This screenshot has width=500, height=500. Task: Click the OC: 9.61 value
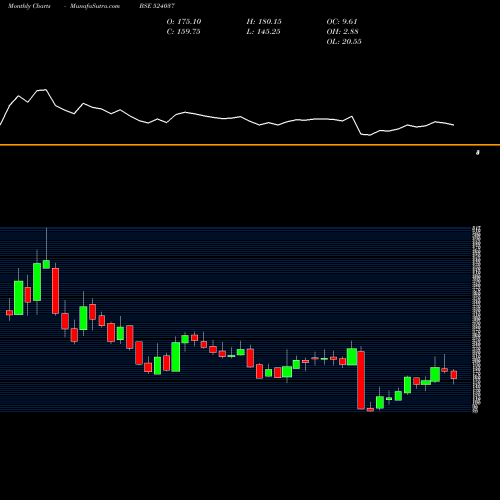342,22
